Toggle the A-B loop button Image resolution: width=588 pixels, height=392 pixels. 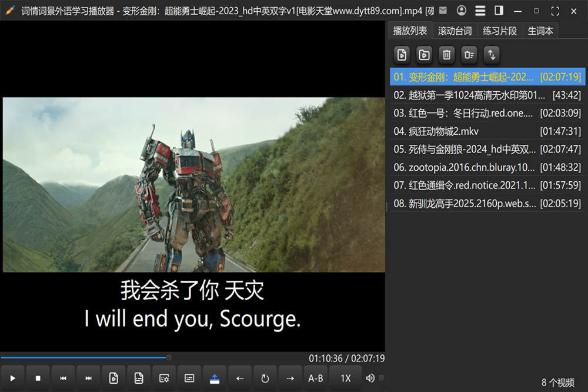(316, 378)
